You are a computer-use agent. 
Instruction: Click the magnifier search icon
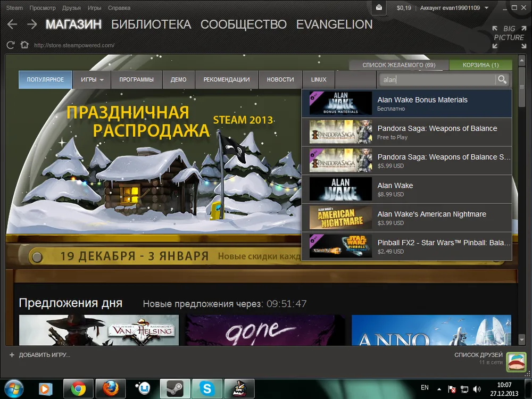tap(502, 80)
